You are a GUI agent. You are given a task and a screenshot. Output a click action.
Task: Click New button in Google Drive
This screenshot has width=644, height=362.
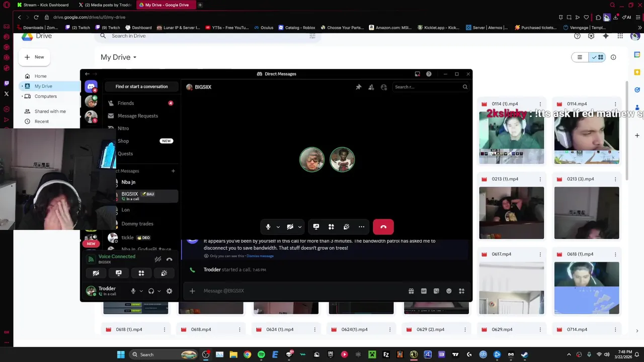tap(34, 57)
